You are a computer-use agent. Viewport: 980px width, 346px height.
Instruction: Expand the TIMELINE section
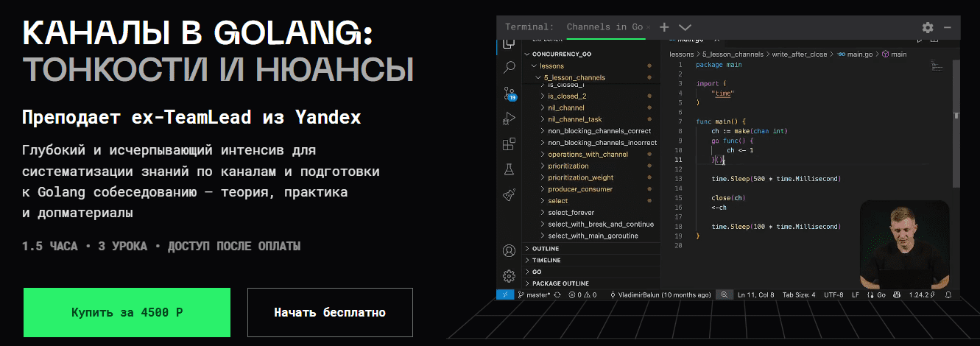coord(546,261)
